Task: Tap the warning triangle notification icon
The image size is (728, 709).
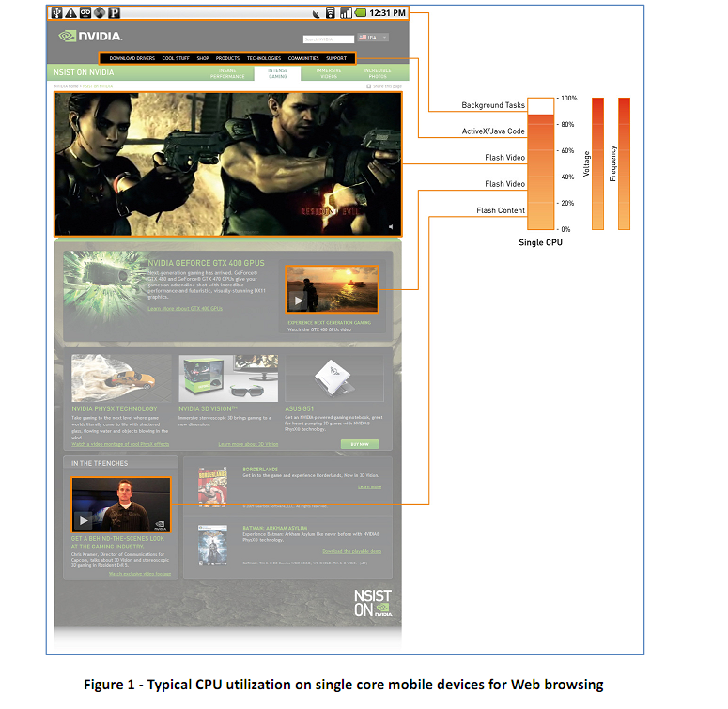Action: [70, 12]
